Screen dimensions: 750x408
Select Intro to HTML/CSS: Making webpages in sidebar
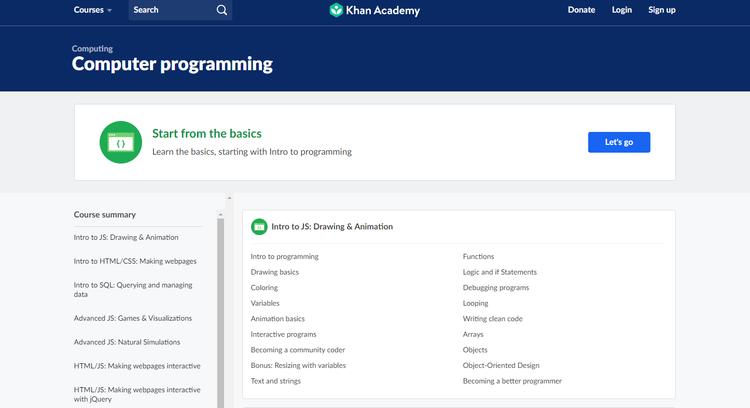(x=135, y=261)
